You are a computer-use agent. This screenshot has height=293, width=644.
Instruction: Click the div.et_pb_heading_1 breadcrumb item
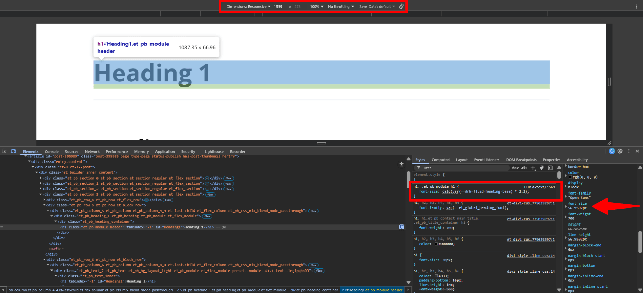(x=231, y=290)
